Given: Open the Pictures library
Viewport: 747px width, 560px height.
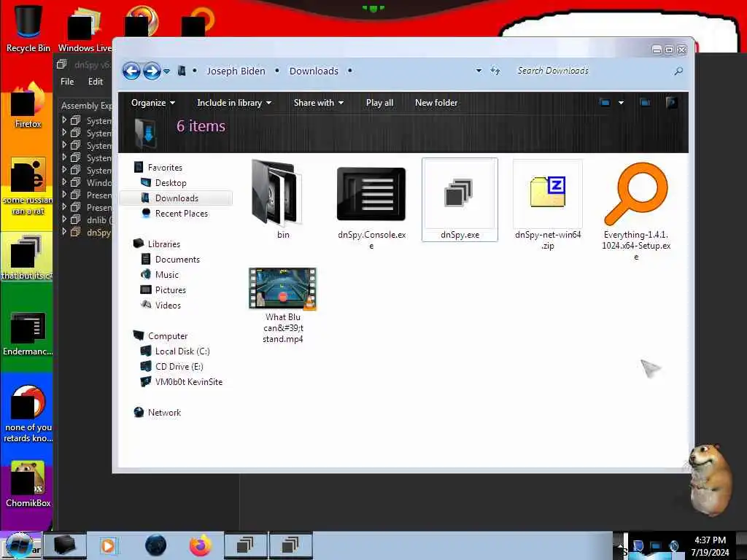Looking at the screenshot, I should click(170, 290).
